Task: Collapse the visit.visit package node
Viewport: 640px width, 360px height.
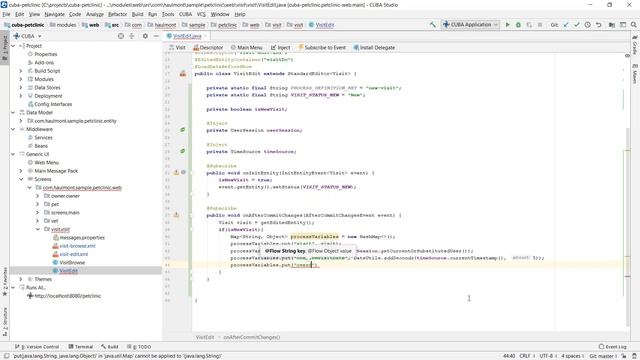Action: pos(38,229)
